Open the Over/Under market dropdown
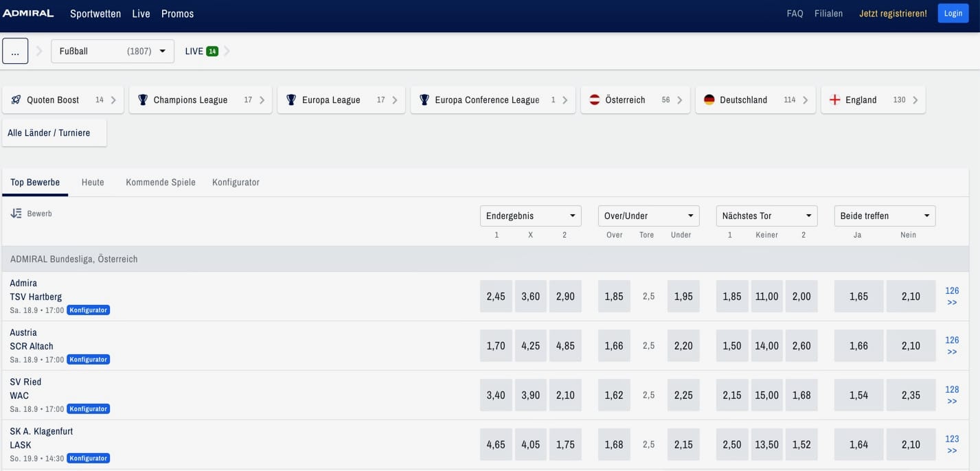The height and width of the screenshot is (471, 980). pos(649,216)
